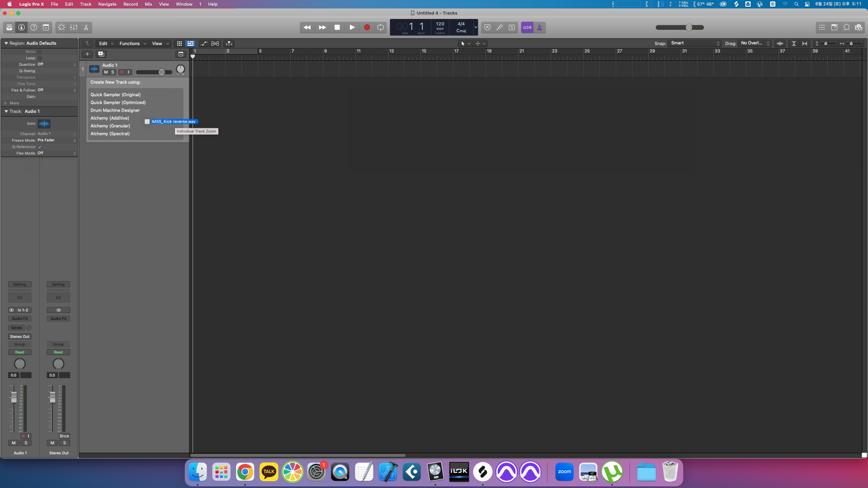
Task: Enable the metronome click button
Action: [x=539, y=28]
